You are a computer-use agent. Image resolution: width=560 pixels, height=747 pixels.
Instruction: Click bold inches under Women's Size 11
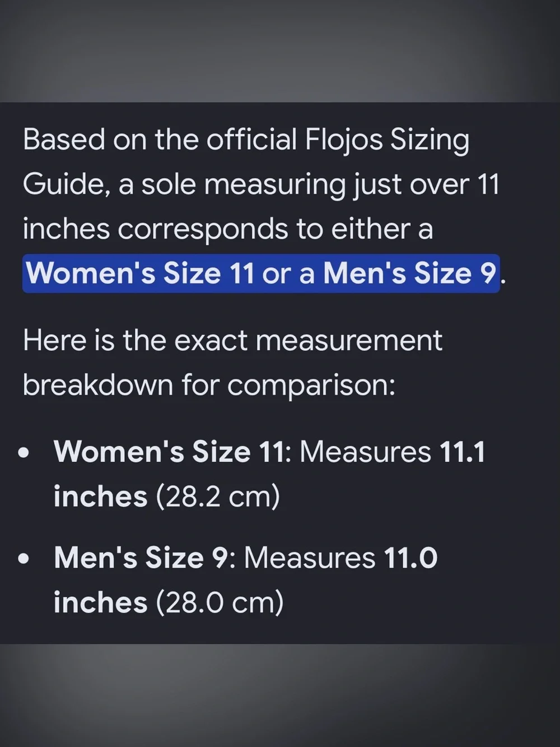click(x=100, y=497)
